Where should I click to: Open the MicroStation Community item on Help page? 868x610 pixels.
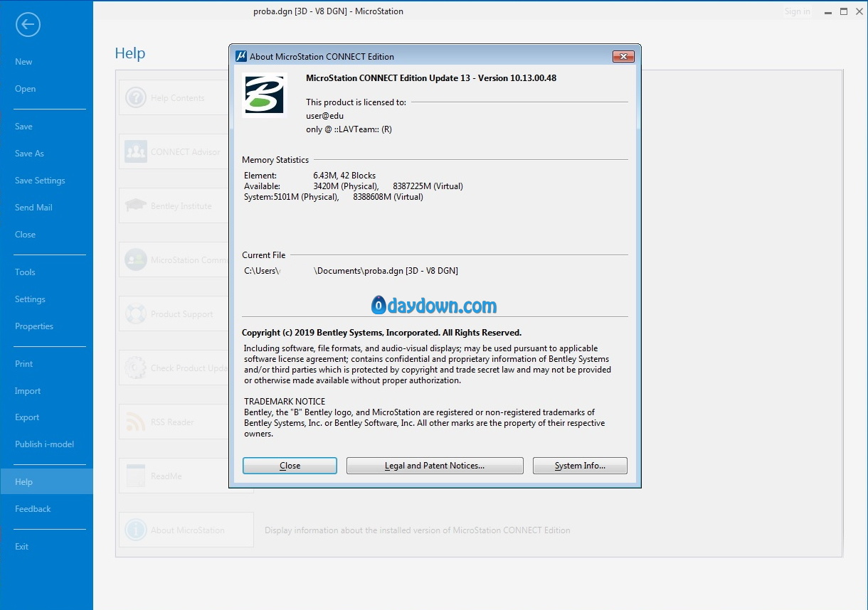tap(173, 260)
